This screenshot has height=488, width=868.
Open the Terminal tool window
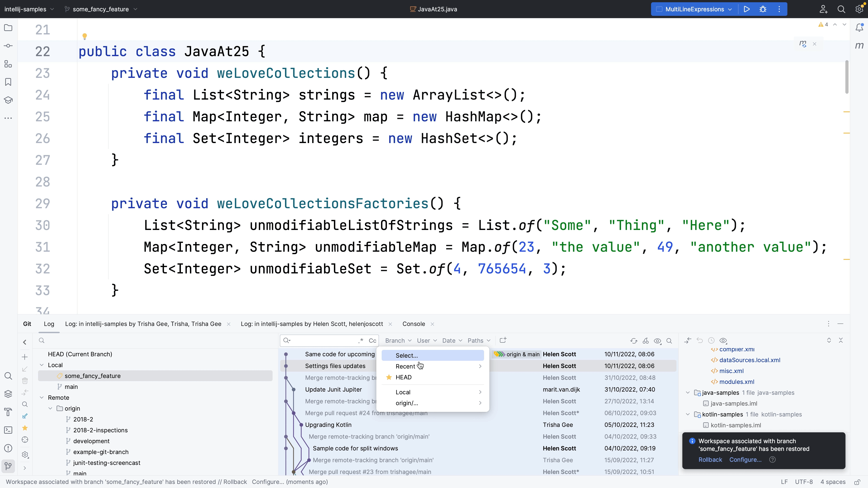[8, 430]
